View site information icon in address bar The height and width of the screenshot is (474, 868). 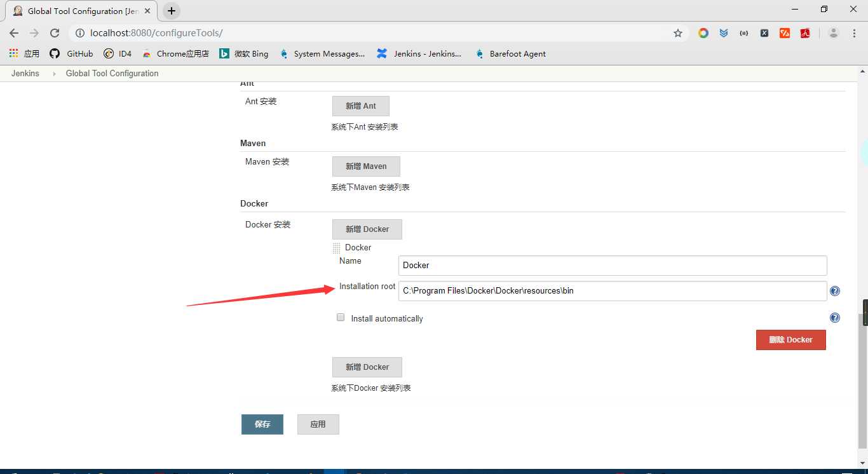(x=79, y=33)
